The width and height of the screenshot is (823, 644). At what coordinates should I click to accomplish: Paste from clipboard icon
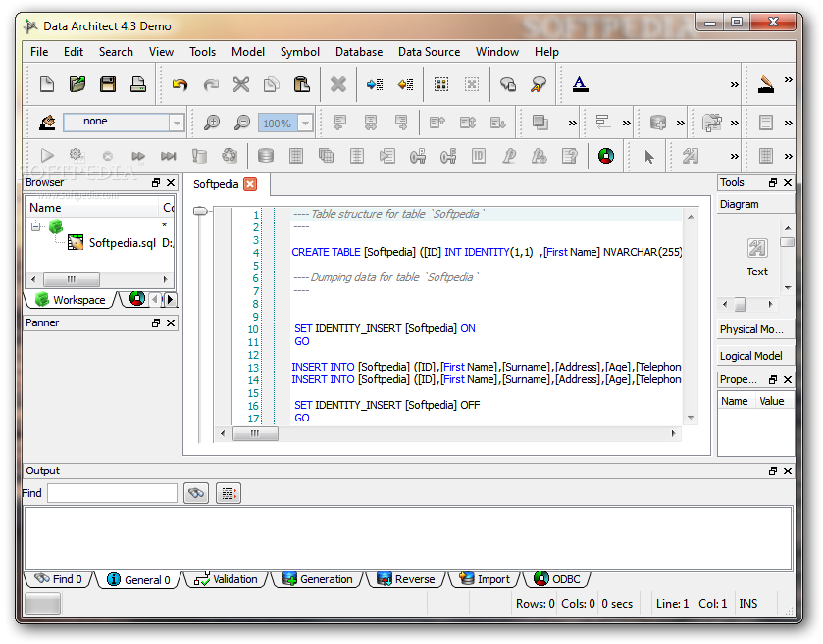point(302,84)
